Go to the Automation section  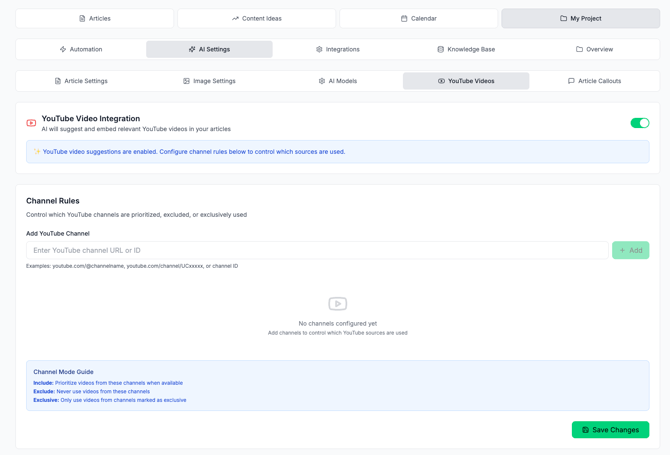(80, 49)
